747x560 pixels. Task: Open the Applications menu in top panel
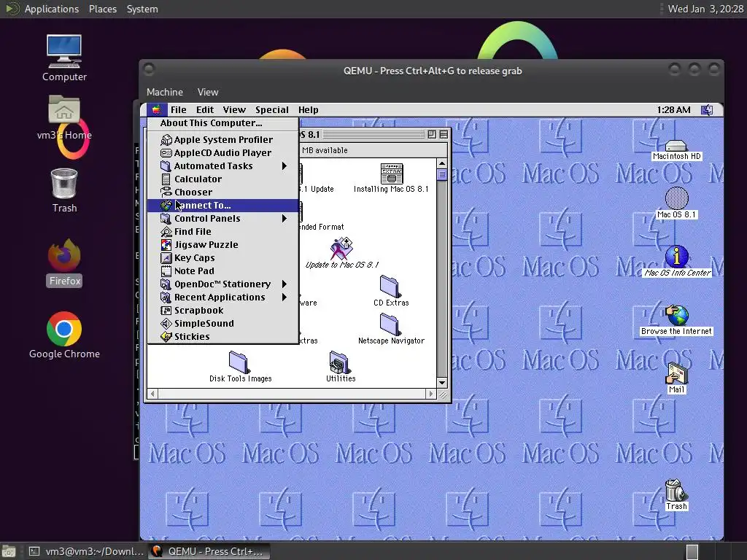52,9
